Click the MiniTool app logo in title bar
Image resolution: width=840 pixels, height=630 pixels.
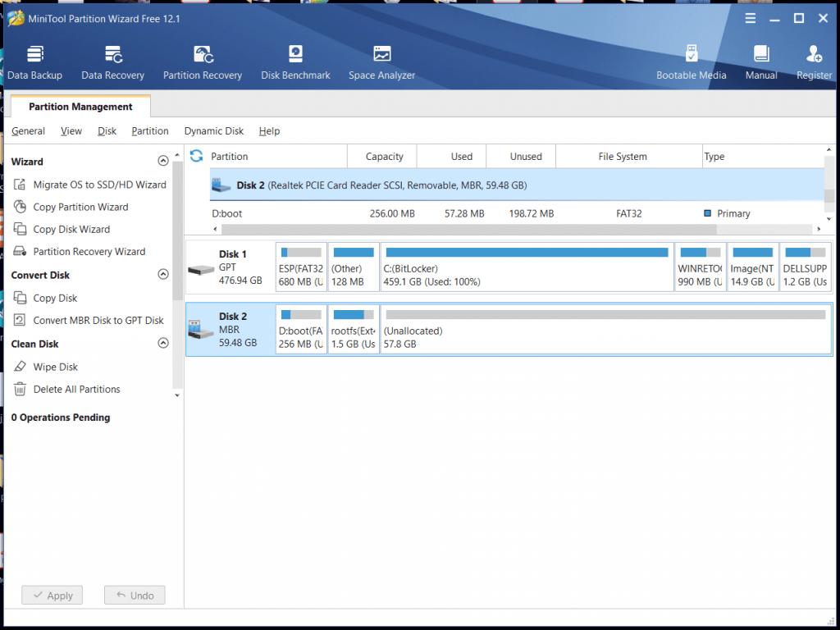(x=16, y=19)
